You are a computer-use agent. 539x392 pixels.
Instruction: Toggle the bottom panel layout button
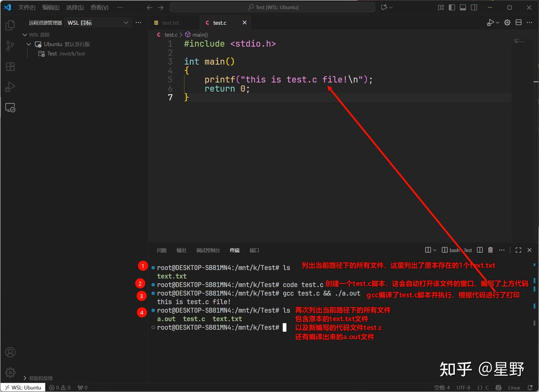[463, 7]
